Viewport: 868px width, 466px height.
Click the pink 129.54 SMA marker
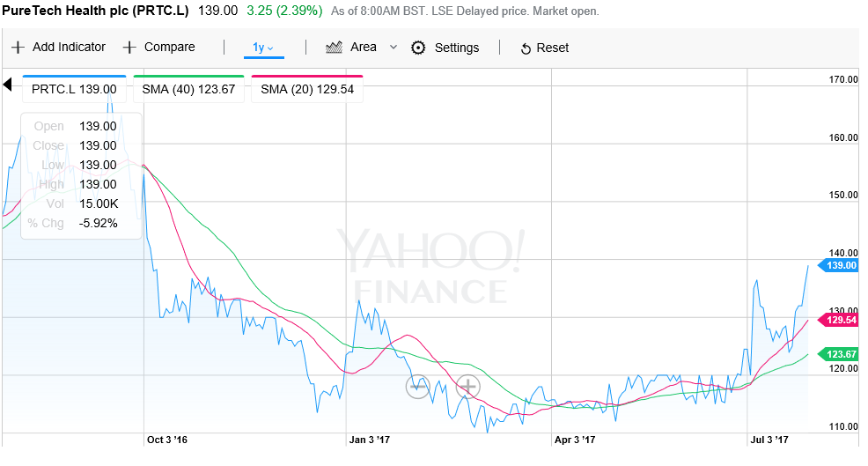(x=838, y=320)
